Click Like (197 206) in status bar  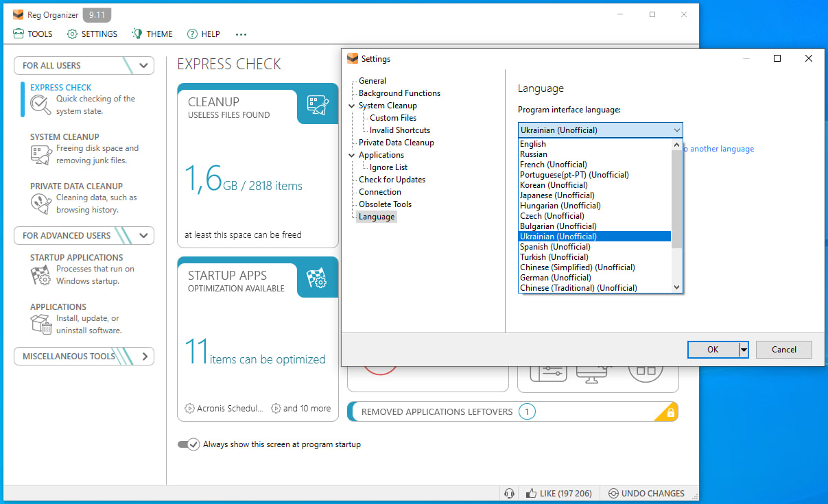[x=558, y=493]
